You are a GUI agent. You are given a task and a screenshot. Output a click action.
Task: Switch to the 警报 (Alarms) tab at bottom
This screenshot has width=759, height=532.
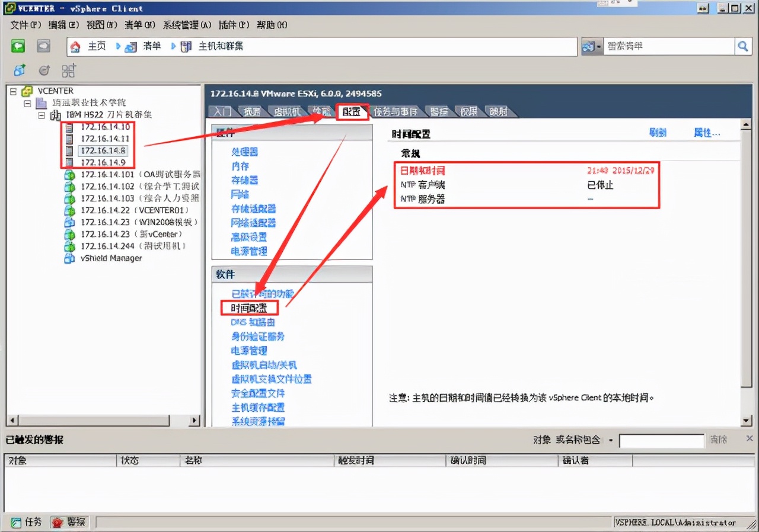tap(69, 521)
